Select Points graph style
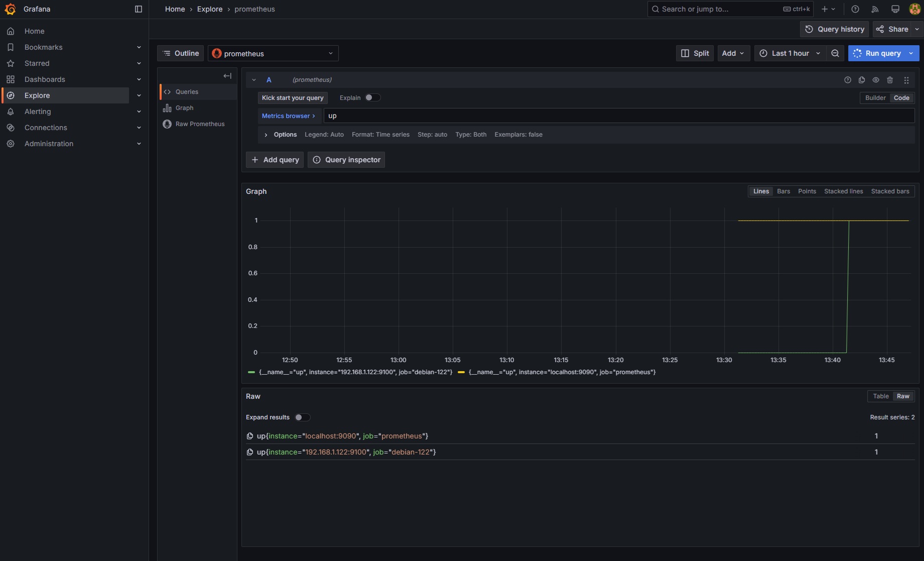The height and width of the screenshot is (561, 924). point(807,191)
